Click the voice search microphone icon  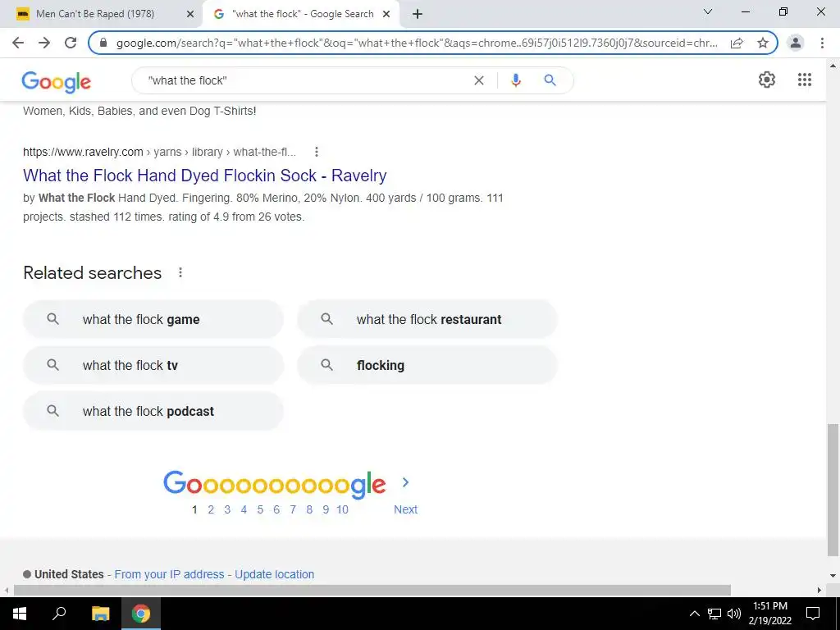pyautogui.click(x=515, y=80)
